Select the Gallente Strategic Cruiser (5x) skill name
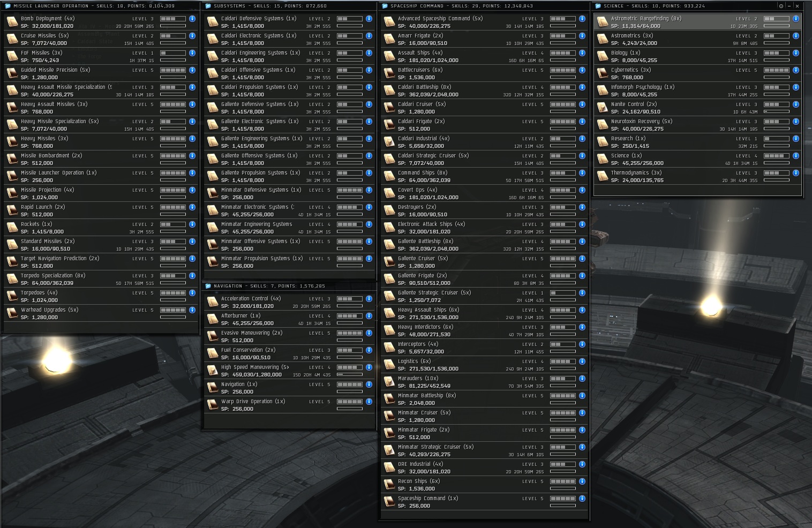 click(x=434, y=293)
